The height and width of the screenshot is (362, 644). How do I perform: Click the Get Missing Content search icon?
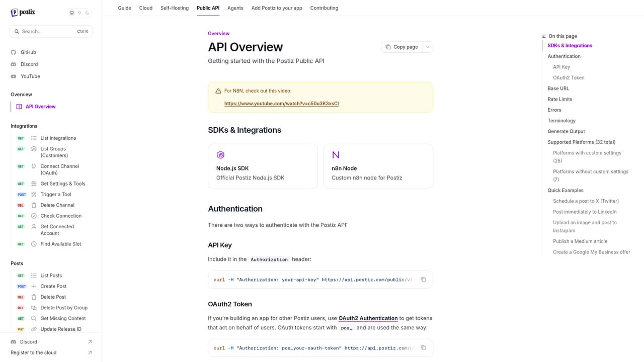point(34,318)
